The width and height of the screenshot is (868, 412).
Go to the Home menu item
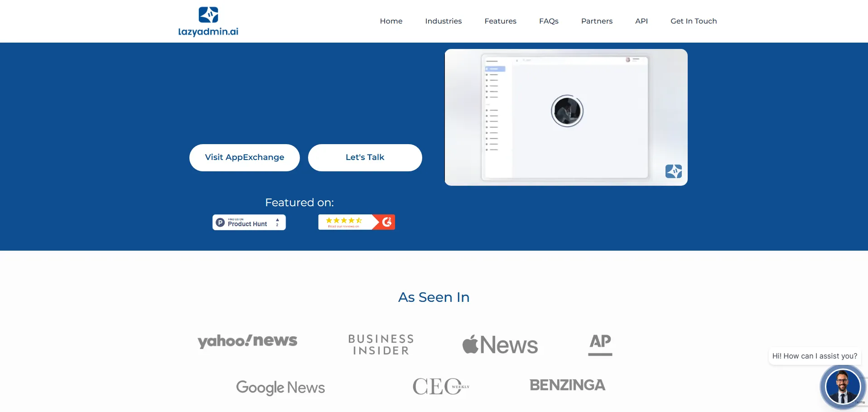pos(391,21)
